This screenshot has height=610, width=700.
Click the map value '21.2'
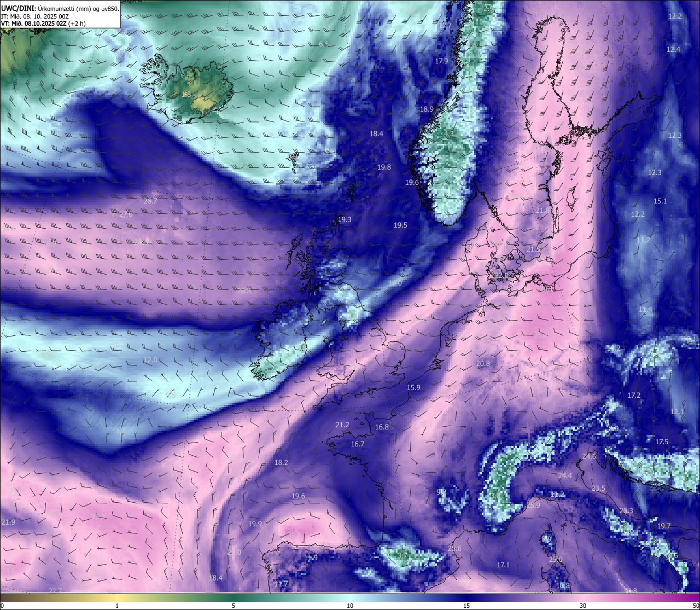point(342,425)
